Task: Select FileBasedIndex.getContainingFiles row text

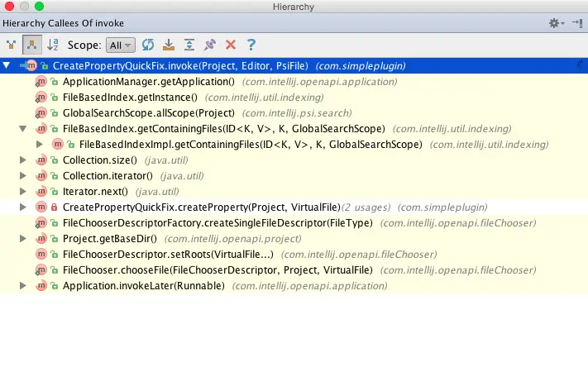Action: (224, 129)
